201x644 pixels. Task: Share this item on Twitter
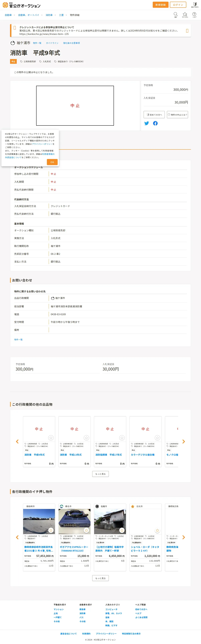pos(147,123)
